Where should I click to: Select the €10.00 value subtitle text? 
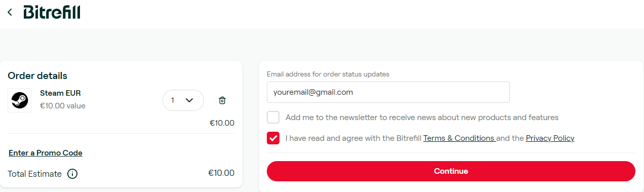(x=63, y=106)
